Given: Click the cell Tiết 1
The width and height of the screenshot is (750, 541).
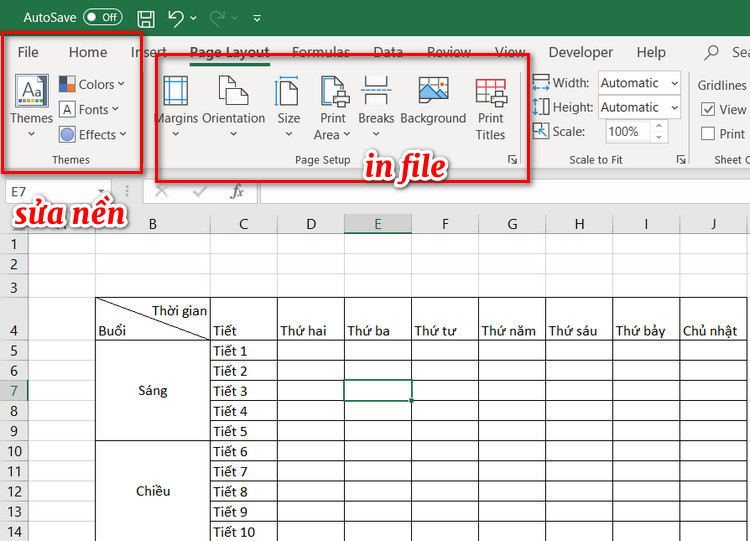Looking at the screenshot, I should tap(243, 351).
